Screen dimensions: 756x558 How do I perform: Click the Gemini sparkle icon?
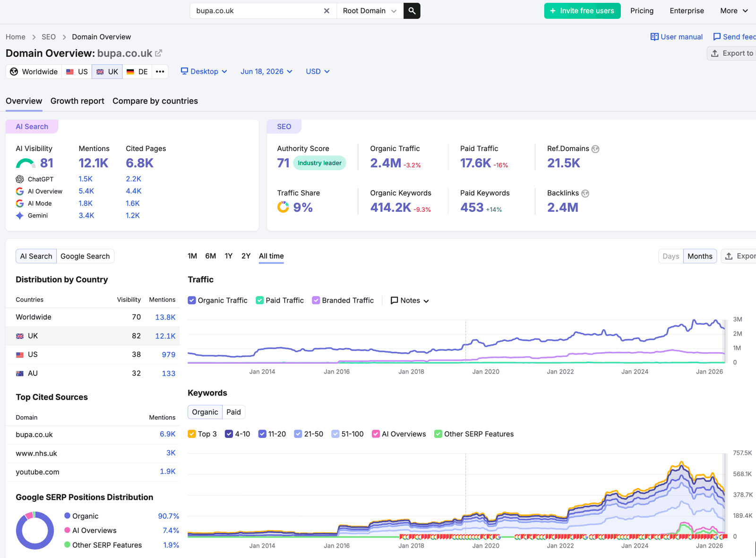click(x=20, y=216)
